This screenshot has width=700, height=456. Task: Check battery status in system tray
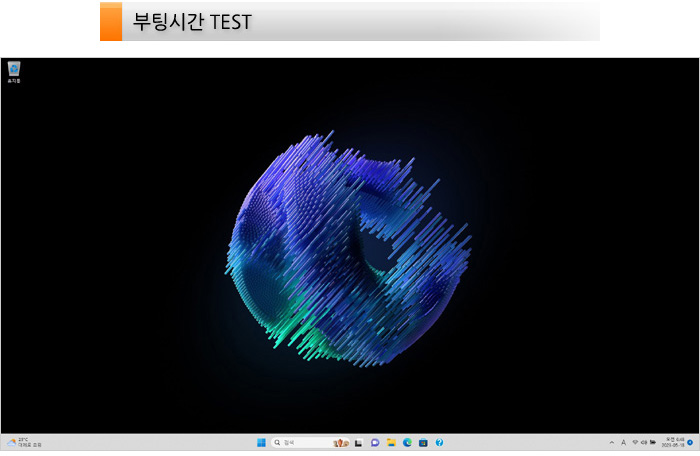point(653,443)
